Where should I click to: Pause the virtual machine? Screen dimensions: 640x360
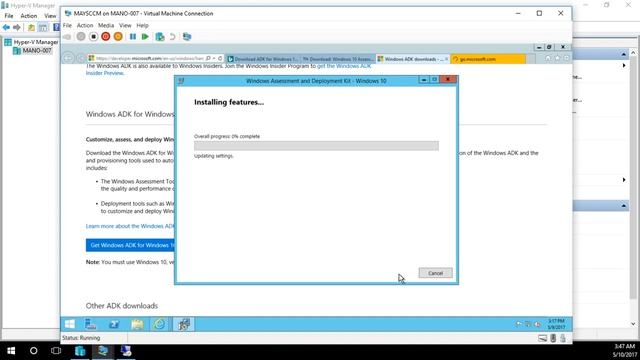[x=133, y=37]
